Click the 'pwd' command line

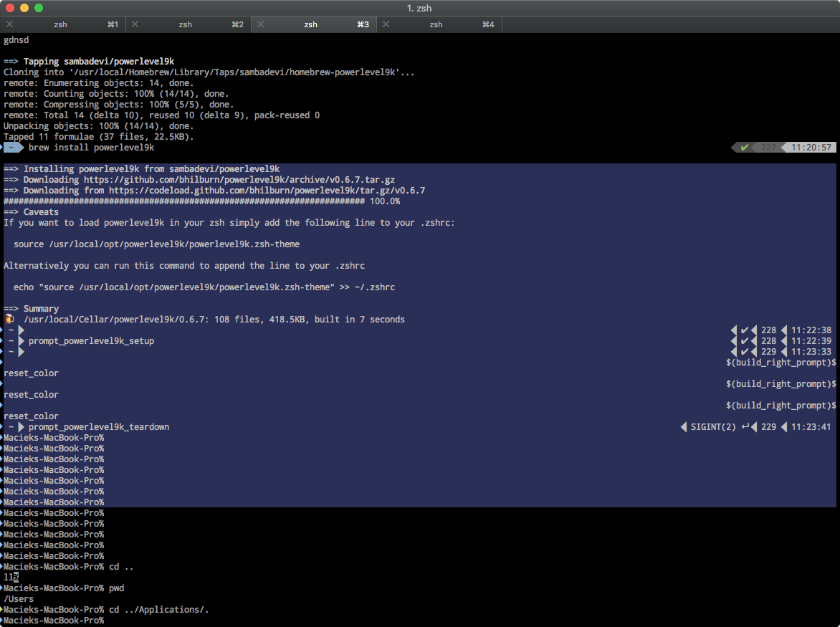[x=116, y=588]
